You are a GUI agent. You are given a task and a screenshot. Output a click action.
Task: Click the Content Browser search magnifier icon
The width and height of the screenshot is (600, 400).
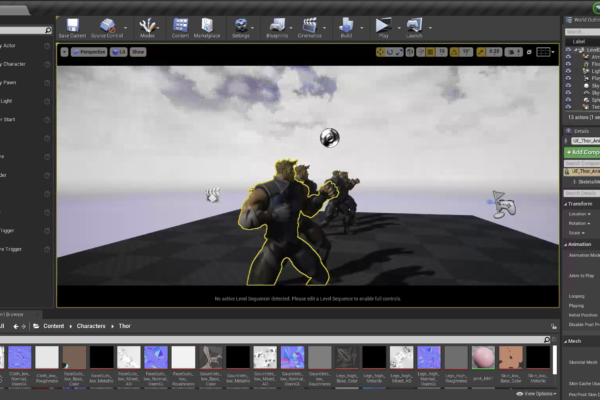(547, 340)
